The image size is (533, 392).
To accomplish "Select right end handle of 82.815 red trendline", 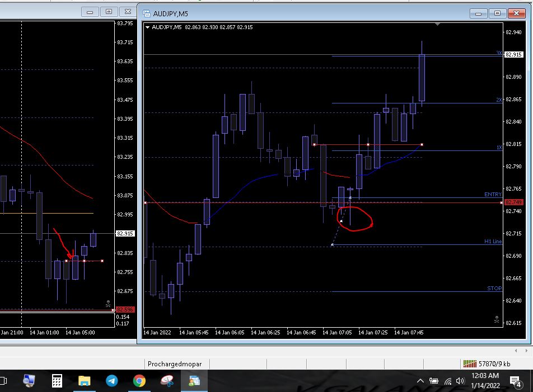I will pos(422,145).
